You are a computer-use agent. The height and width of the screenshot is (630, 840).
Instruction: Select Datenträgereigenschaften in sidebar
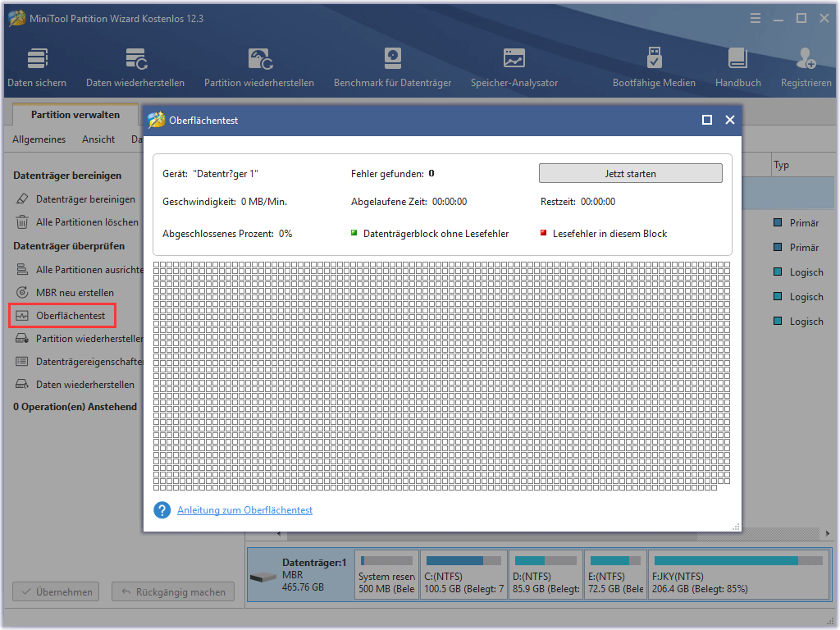pyautogui.click(x=79, y=362)
